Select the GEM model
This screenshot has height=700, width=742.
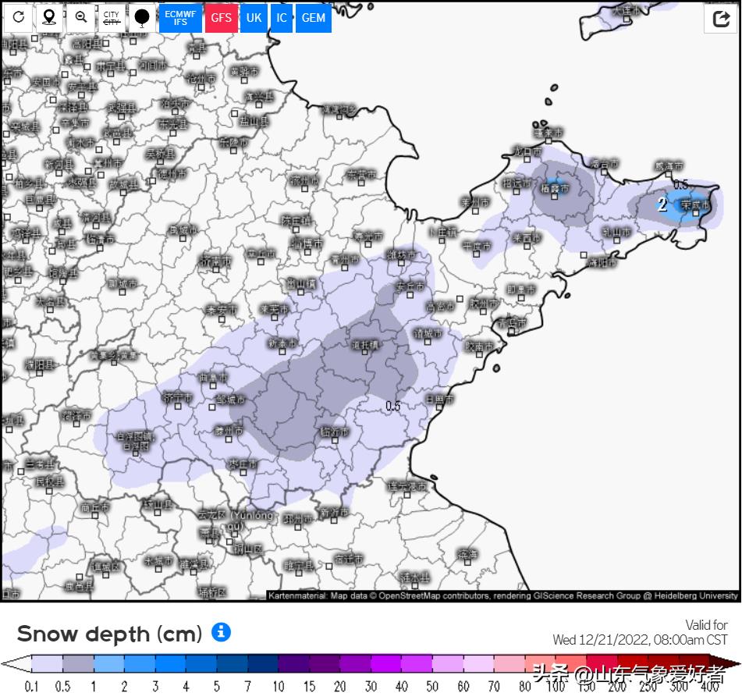314,17
